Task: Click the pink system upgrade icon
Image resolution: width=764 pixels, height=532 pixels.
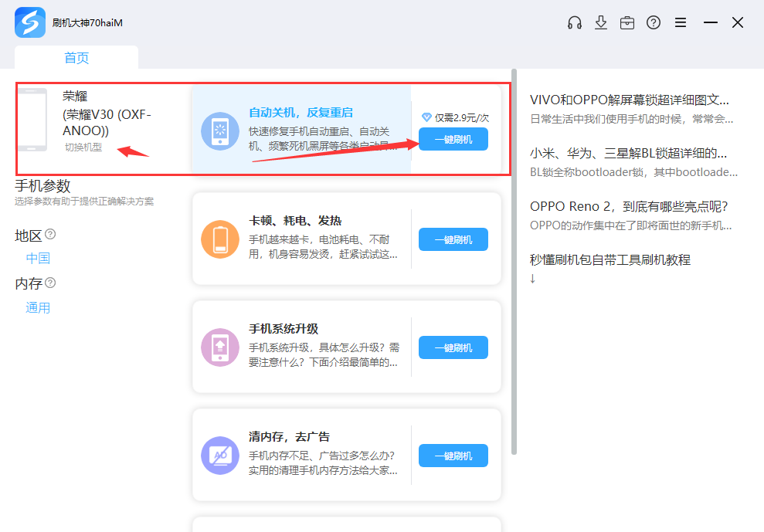Action: [x=219, y=347]
